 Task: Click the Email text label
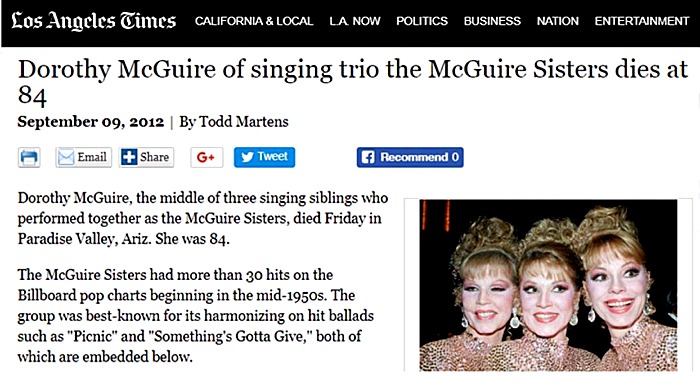click(x=92, y=157)
